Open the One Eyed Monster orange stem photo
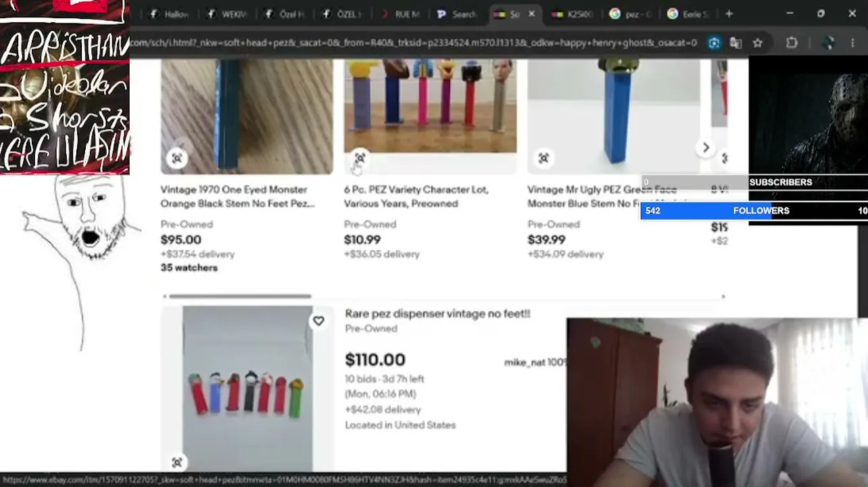868x487 pixels. pos(247,116)
